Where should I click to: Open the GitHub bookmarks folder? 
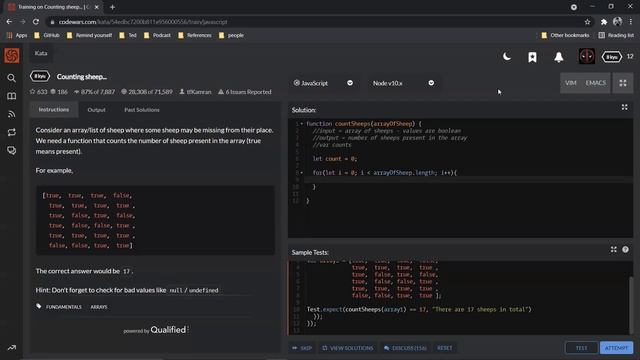tap(47, 35)
